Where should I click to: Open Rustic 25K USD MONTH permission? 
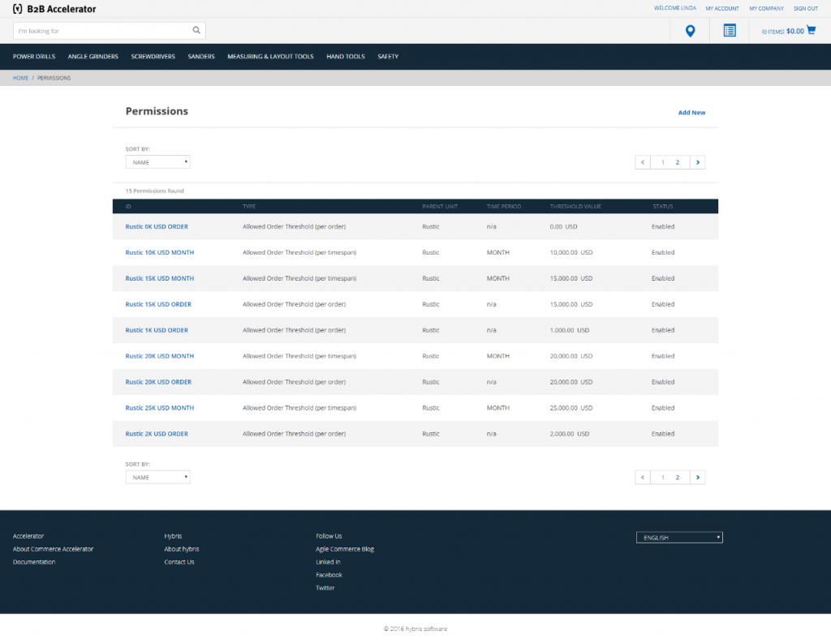click(x=160, y=408)
